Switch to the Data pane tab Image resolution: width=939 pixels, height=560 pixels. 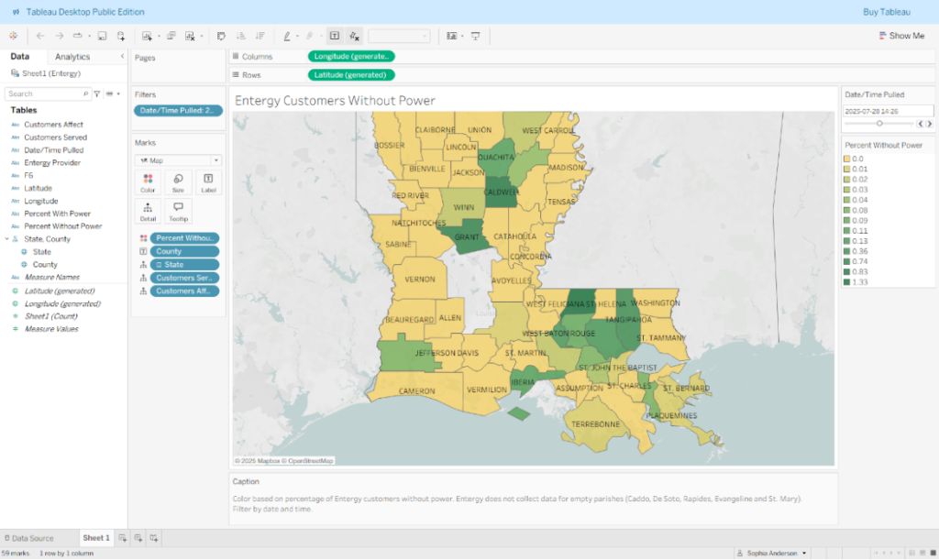pos(20,56)
